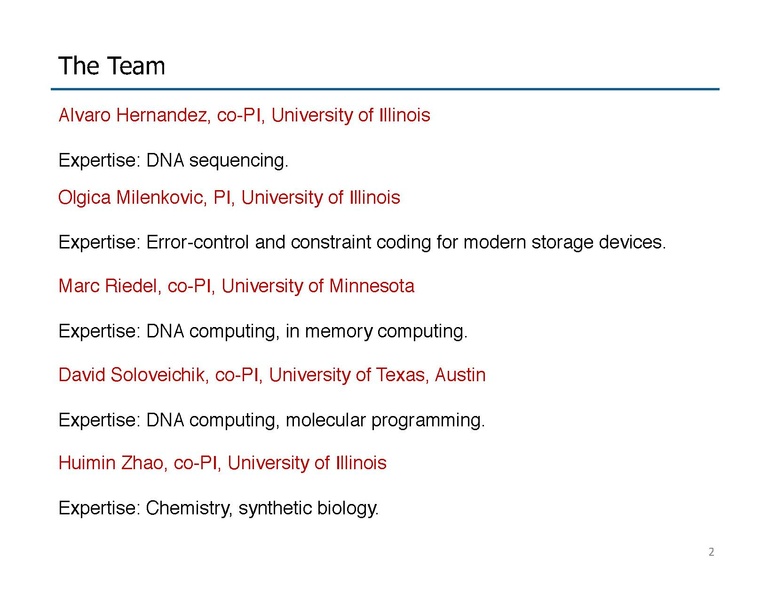Click the name Alvaro Hernandez
Screen dimensions: 776x600
132,115
